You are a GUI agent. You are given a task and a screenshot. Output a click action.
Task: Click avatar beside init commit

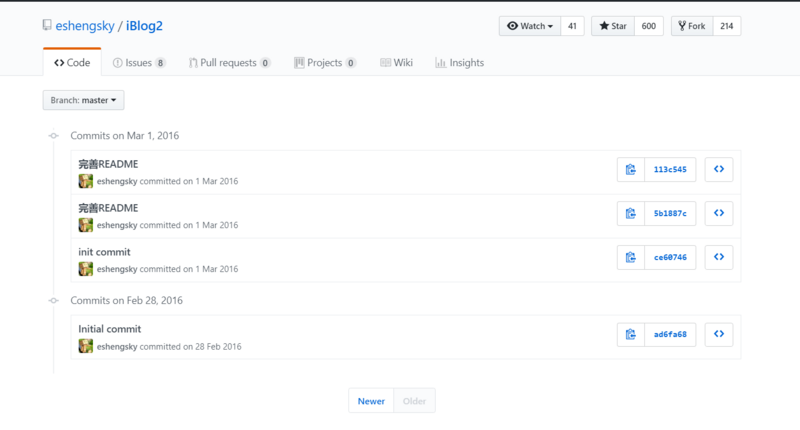pyautogui.click(x=86, y=269)
